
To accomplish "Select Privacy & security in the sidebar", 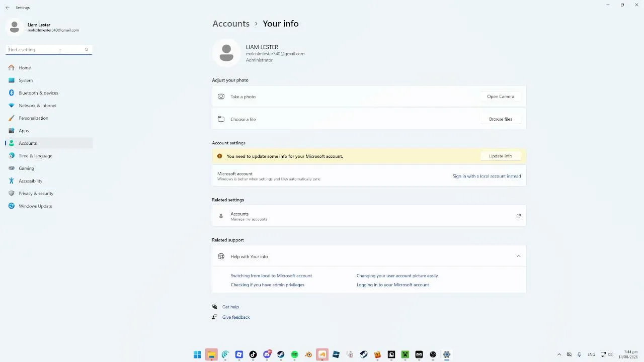I will [x=49, y=193].
